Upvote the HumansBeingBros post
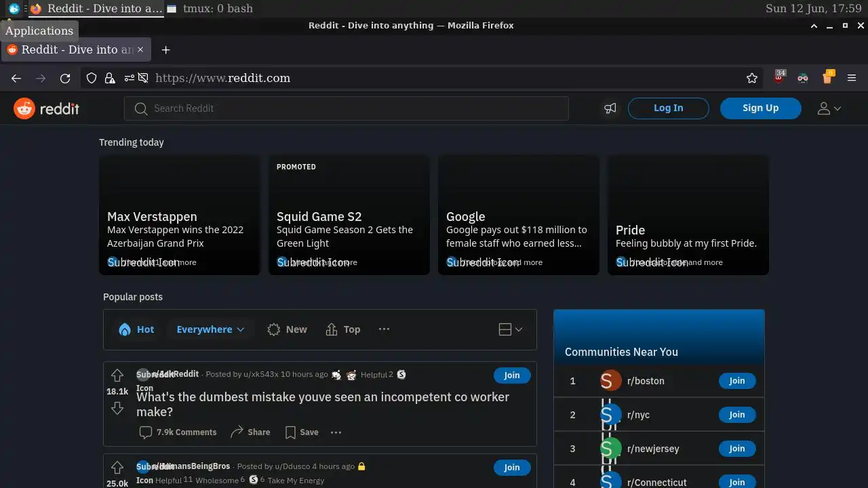 [x=117, y=467]
